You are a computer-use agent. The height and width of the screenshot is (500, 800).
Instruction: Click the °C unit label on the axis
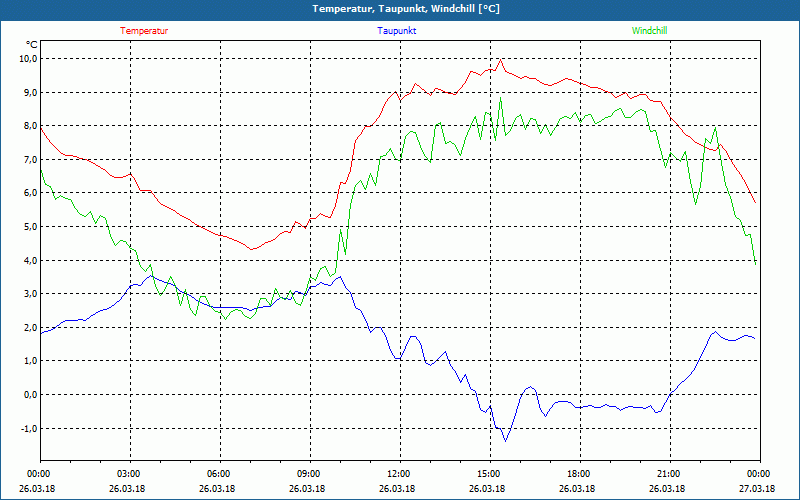(31, 45)
